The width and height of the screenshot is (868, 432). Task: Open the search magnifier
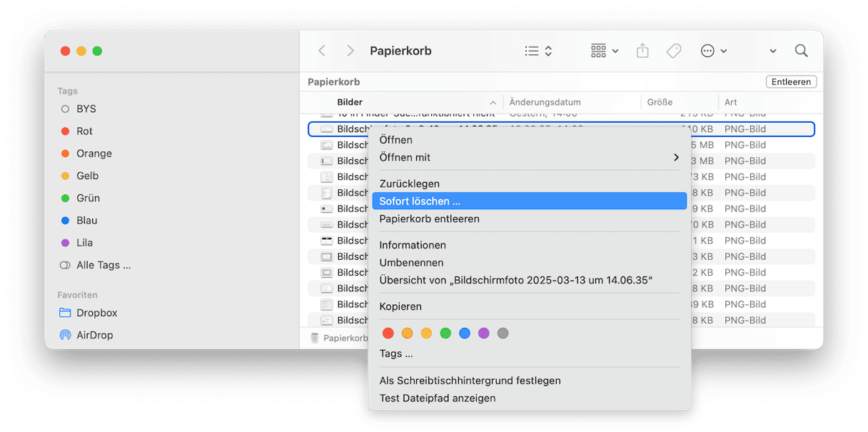pos(802,51)
